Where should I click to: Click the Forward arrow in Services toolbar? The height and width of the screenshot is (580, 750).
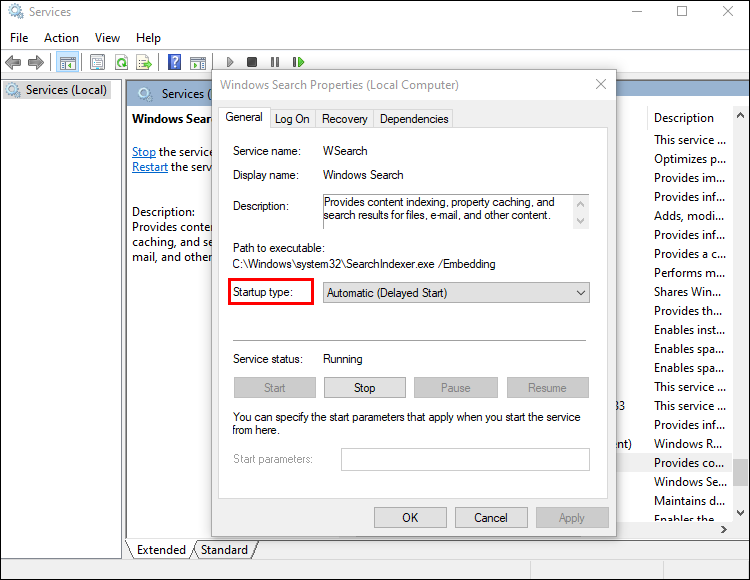[x=36, y=62]
